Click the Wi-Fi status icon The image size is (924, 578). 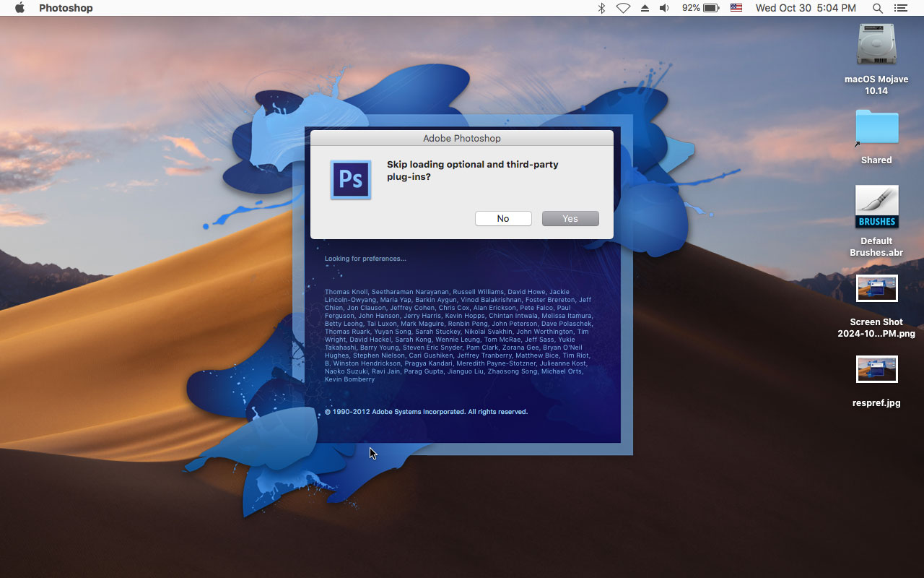[x=622, y=8]
